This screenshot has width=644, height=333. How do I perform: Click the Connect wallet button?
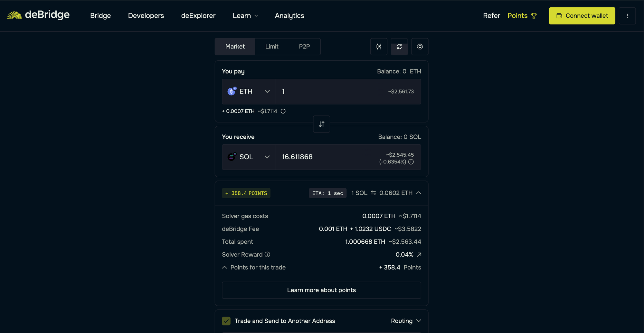[582, 16]
